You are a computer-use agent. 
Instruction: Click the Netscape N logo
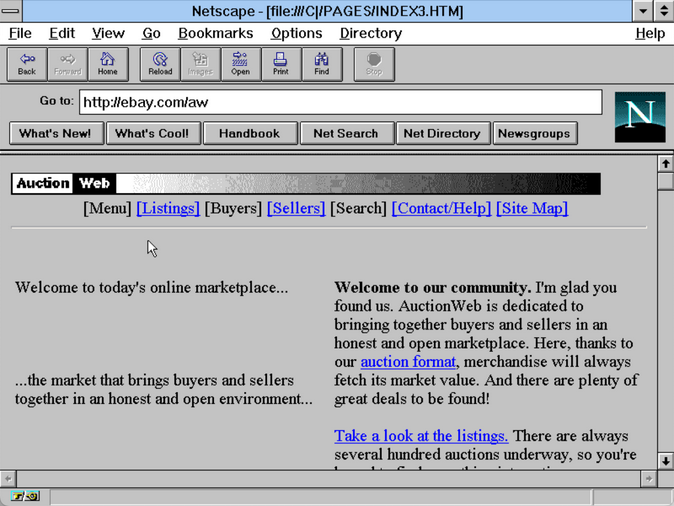[x=639, y=116]
